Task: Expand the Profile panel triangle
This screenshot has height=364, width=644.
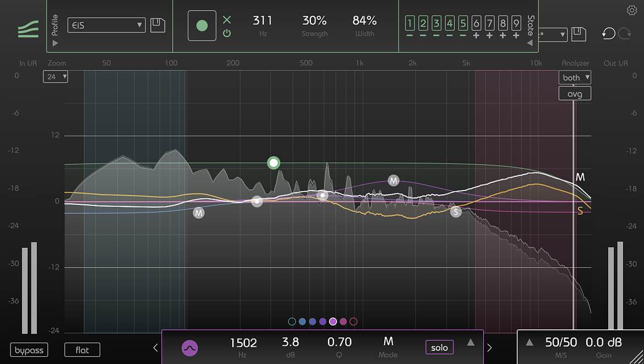Action: pos(56,43)
